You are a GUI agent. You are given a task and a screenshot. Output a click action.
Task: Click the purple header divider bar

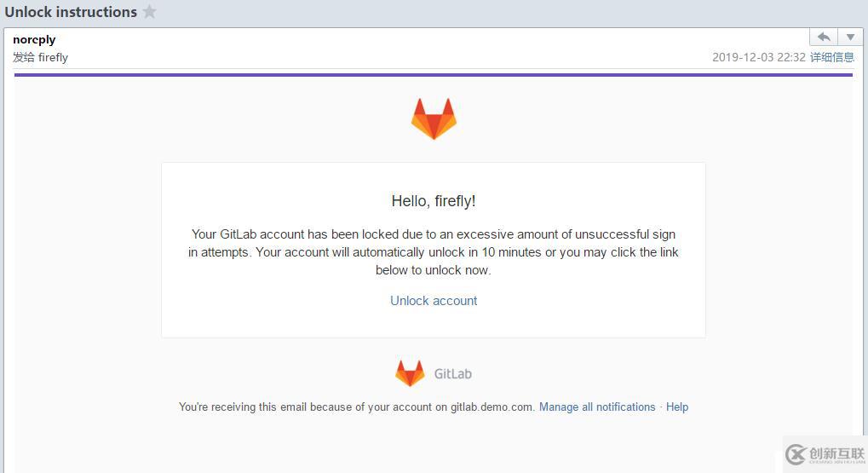pyautogui.click(x=434, y=75)
